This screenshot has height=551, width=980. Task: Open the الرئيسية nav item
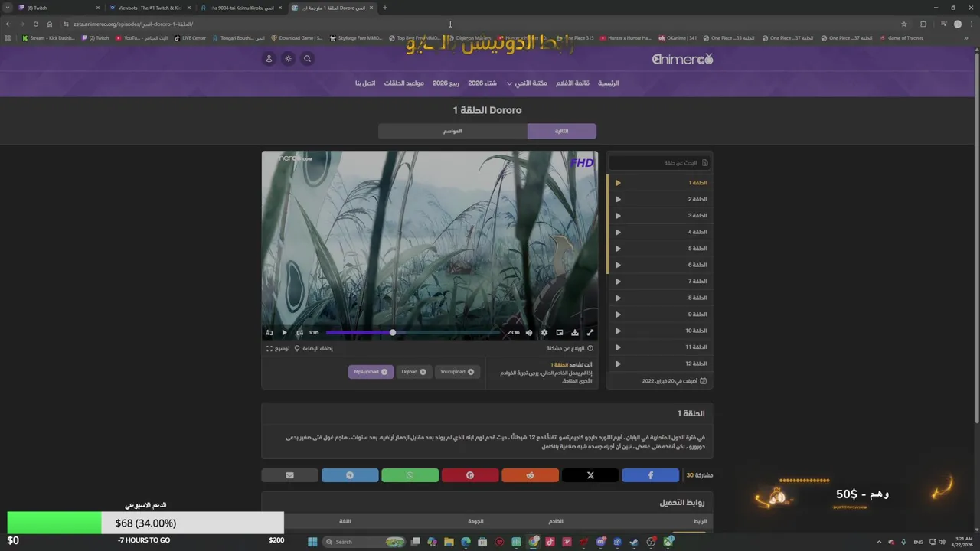(x=608, y=83)
